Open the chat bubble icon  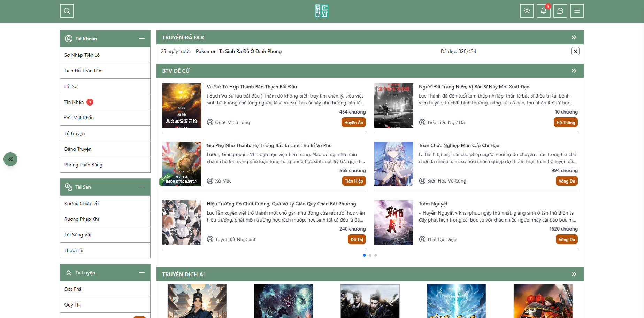point(560,11)
